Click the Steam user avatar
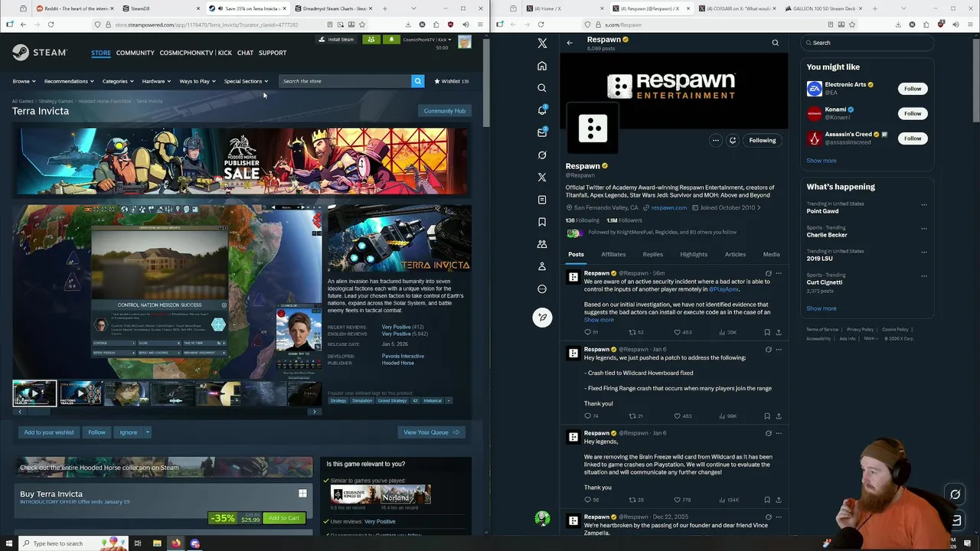This screenshot has height=551, width=980. coord(465,42)
